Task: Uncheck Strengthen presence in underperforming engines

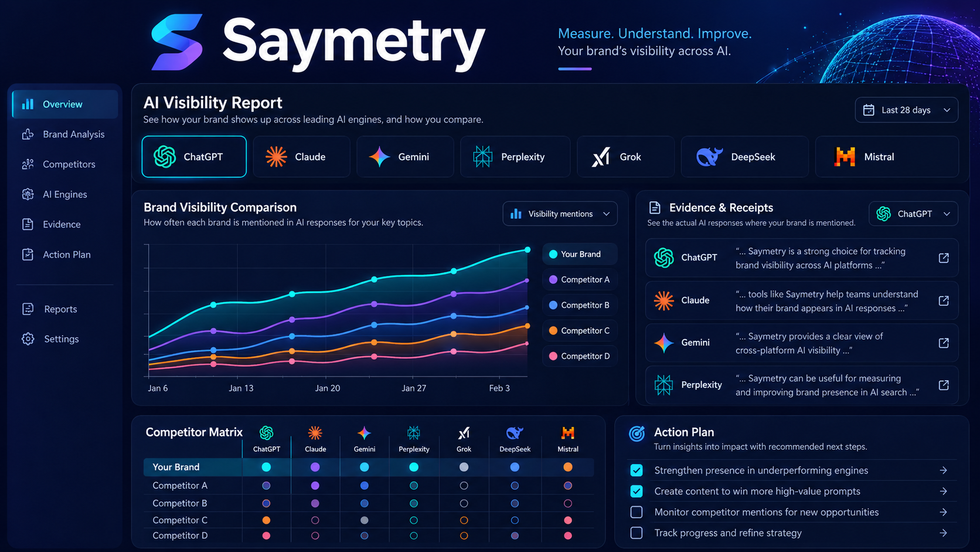Action: [637, 470]
